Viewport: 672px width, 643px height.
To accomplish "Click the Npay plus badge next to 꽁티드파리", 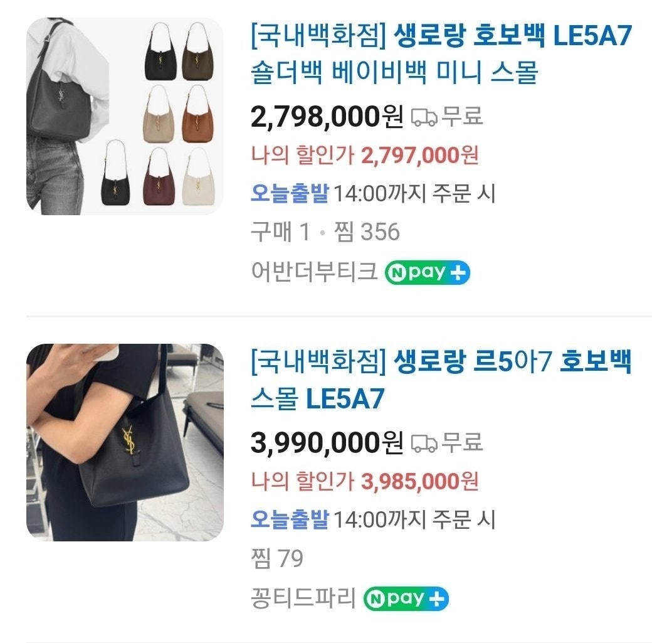I will click(x=406, y=598).
